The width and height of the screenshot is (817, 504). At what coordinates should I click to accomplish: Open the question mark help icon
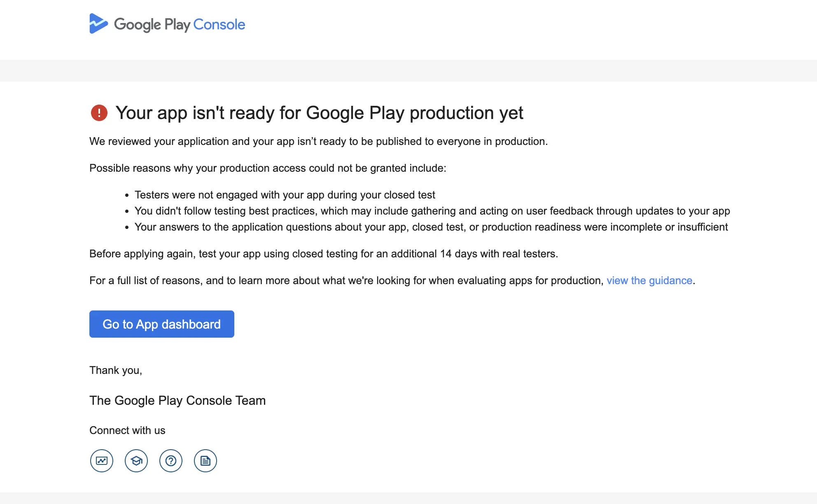tap(171, 461)
